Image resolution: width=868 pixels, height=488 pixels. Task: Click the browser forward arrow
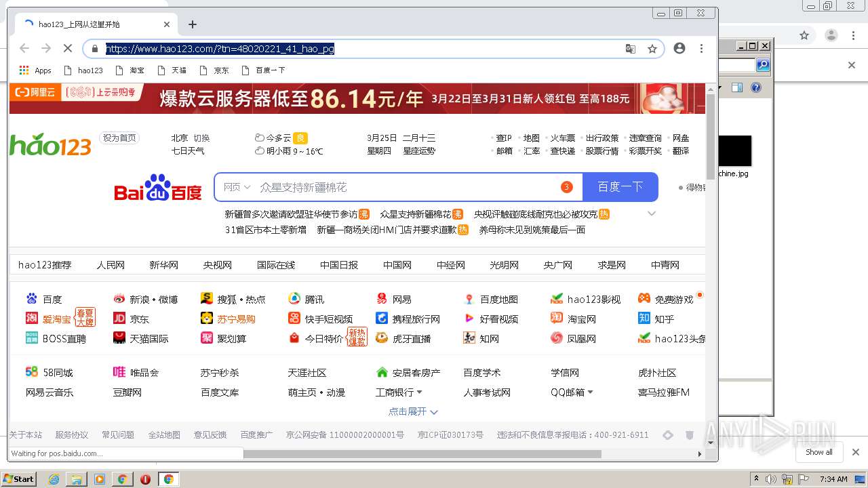[46, 49]
